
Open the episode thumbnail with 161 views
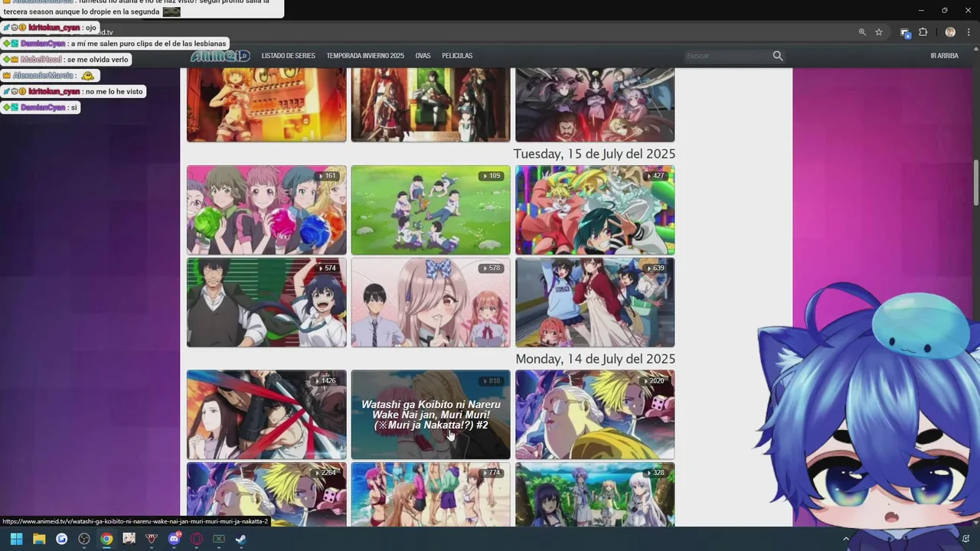tap(266, 210)
